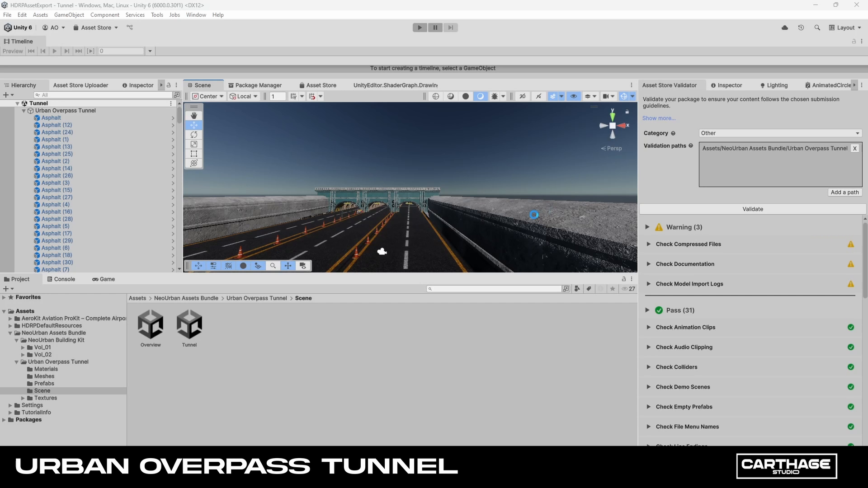Click the Play button

pos(420,28)
